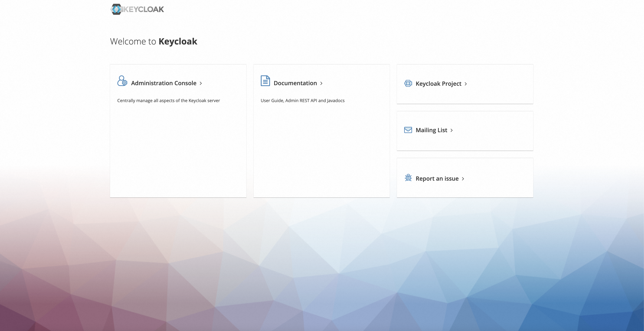Click chevron after Keycloak Project
Viewport: 644px width, 331px height.
pyautogui.click(x=466, y=84)
